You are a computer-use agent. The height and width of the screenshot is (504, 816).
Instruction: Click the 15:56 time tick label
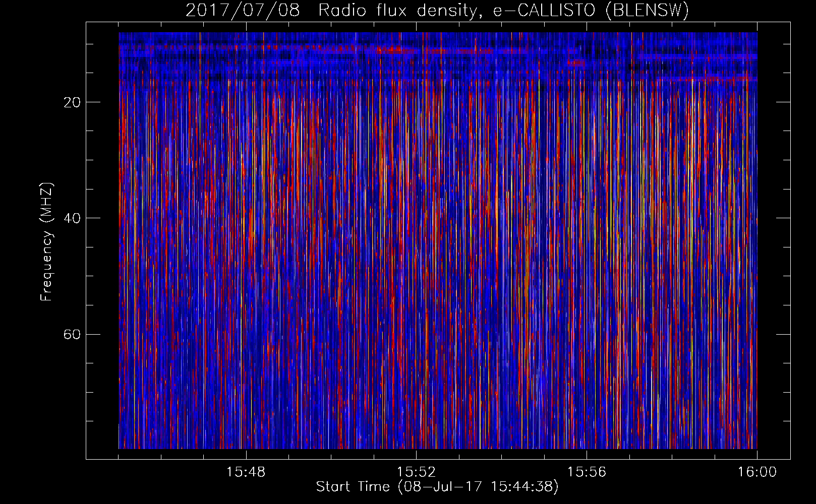click(587, 472)
